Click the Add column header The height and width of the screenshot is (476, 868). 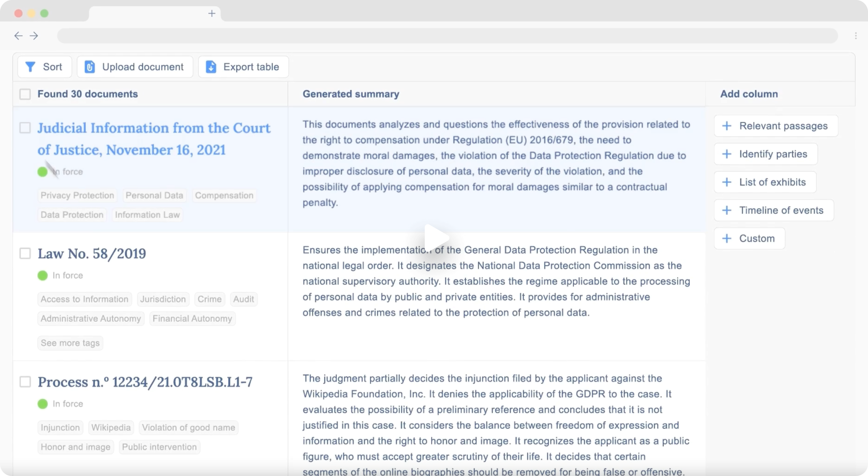tap(749, 94)
